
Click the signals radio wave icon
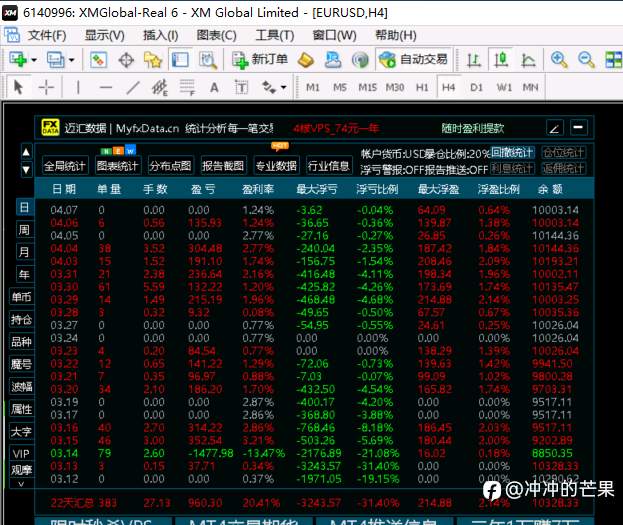coord(360,60)
